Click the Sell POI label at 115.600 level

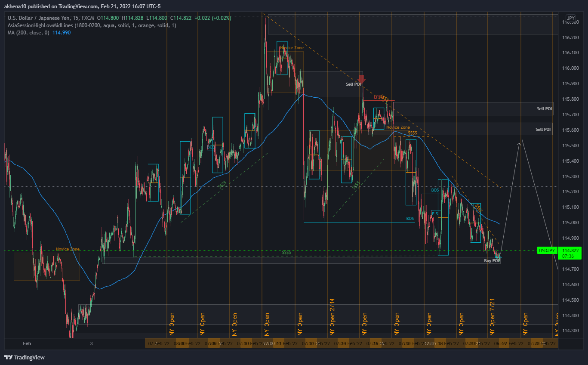pyautogui.click(x=543, y=129)
